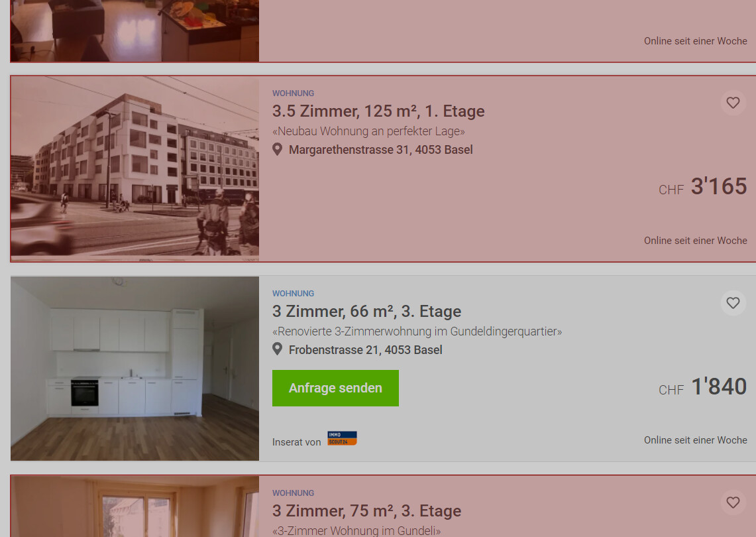The image size is (756, 537).
Task: Select the address Frobenstrasse 21, 4053 Basel
Action: pyautogui.click(x=366, y=350)
